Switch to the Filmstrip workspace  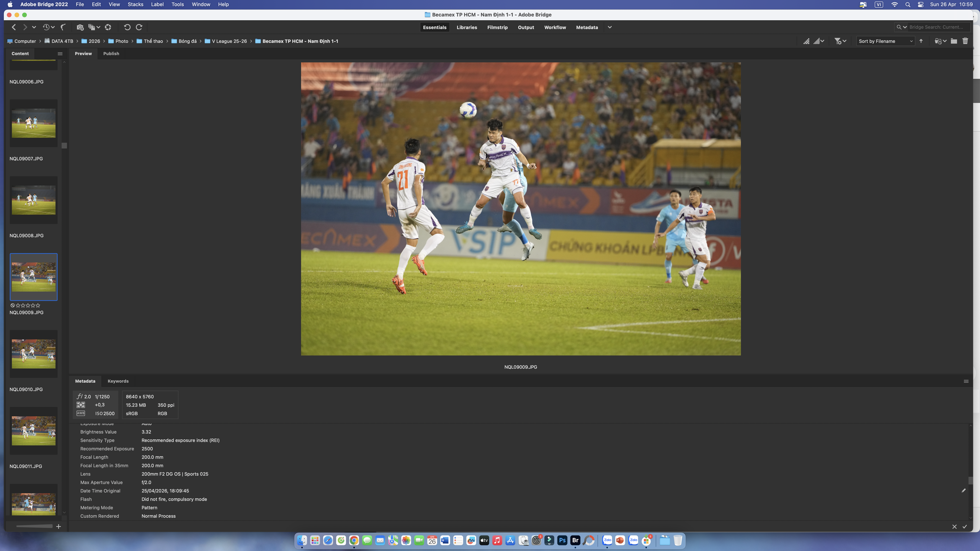[497, 27]
